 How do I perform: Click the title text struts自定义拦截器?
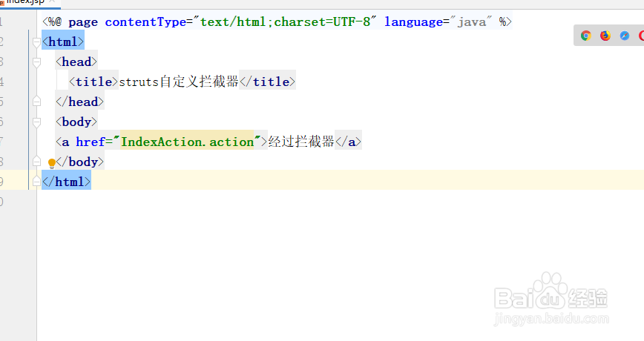(179, 82)
